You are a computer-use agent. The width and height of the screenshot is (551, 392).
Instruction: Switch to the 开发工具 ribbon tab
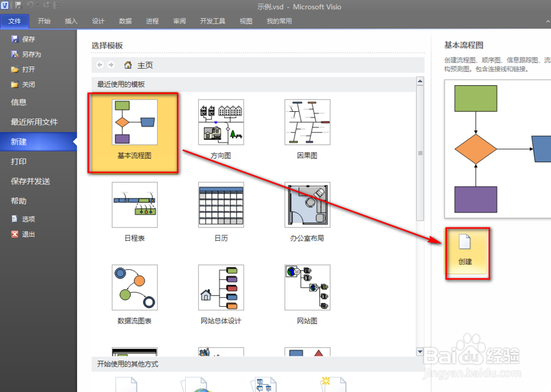point(213,21)
